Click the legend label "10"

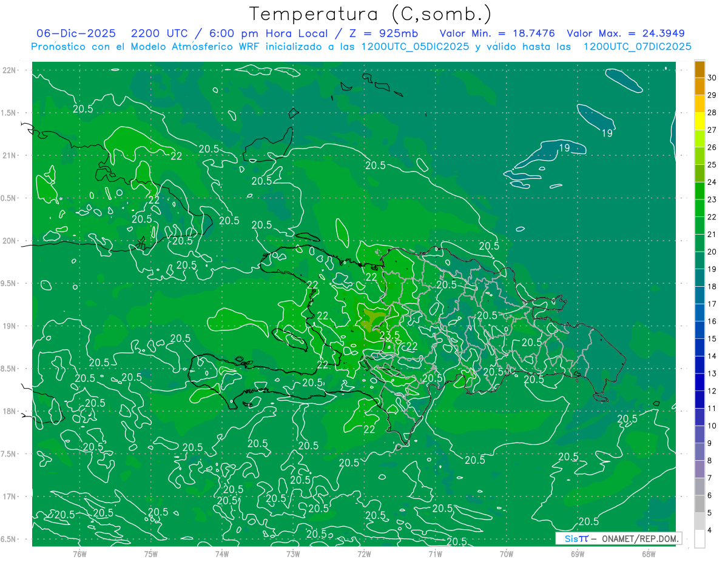[x=713, y=426]
